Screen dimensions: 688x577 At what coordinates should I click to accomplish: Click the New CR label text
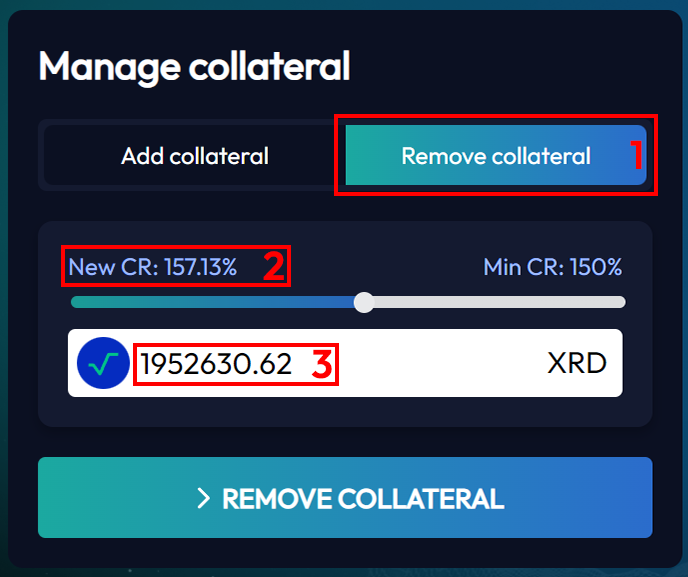tap(113, 267)
